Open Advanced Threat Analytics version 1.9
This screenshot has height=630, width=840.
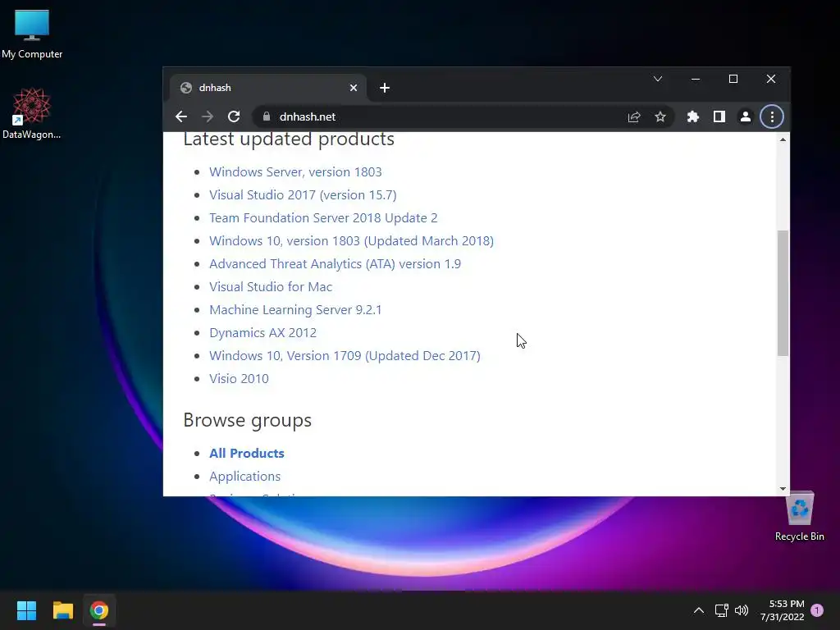335,264
